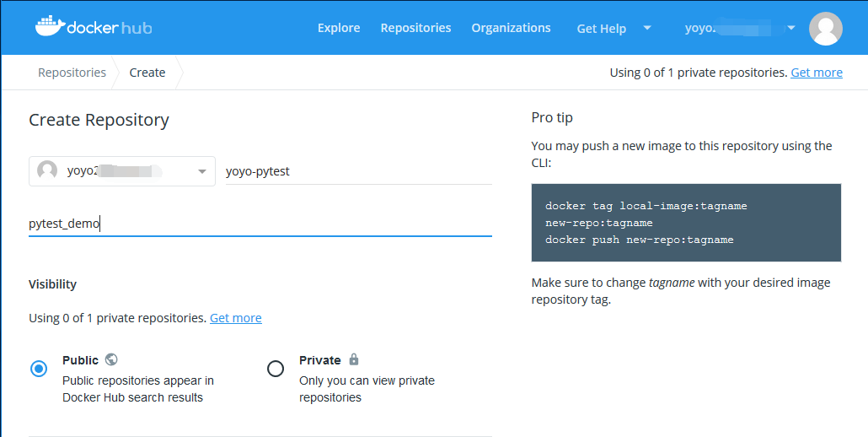Open the namespace selector dropdown
868x437 pixels.
(122, 171)
